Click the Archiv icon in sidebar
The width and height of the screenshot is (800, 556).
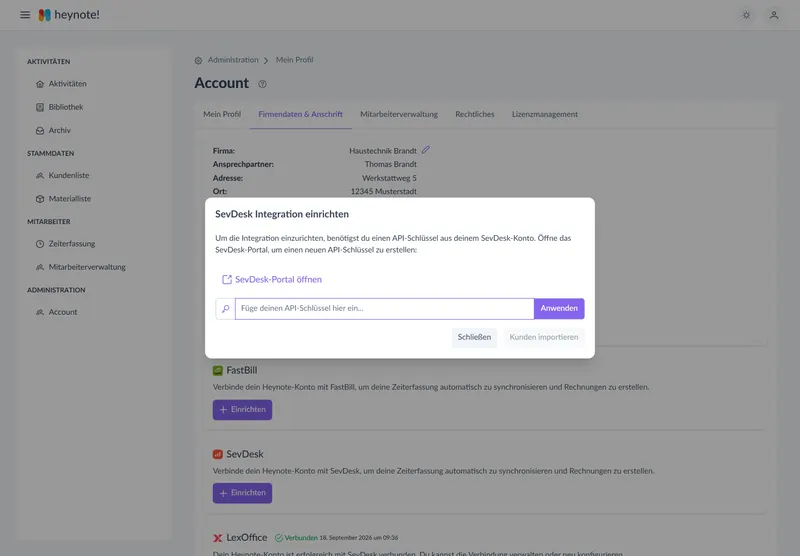coord(40,131)
